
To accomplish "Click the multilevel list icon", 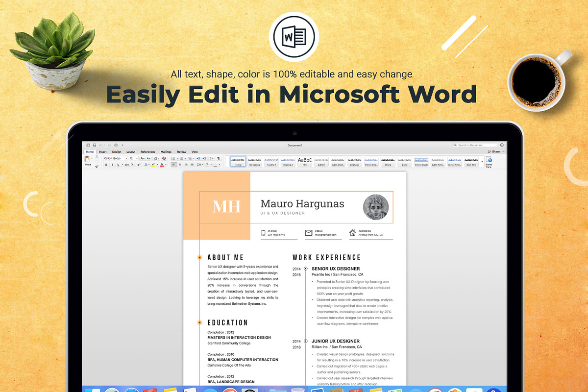I will 190,158.
